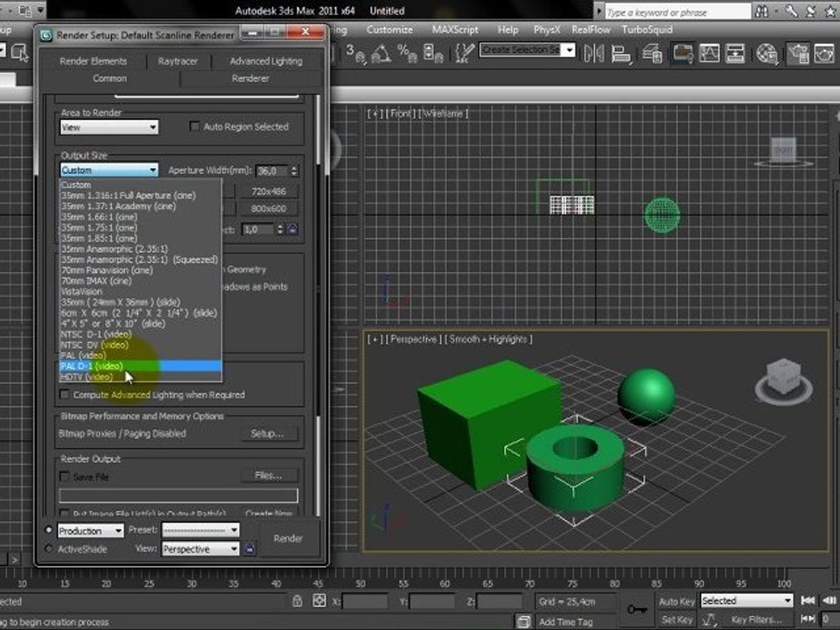Screen dimensions: 840x630
Task: Toggle Absolute transform type-in mode icon
Action: click(x=319, y=600)
